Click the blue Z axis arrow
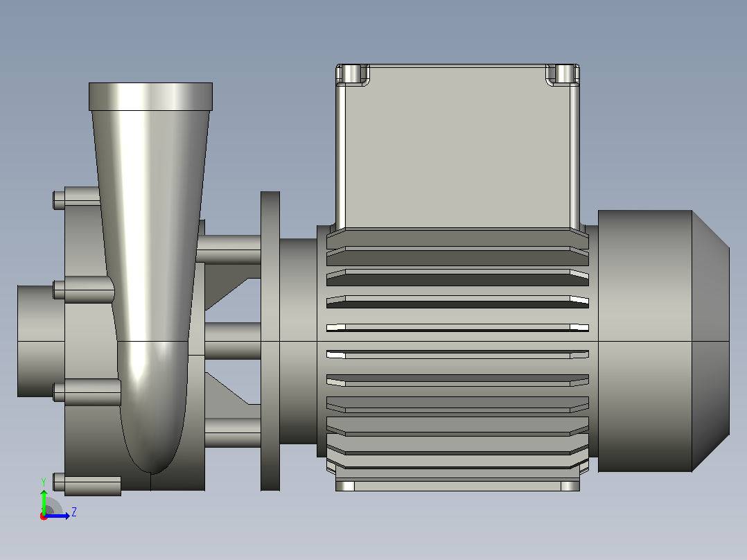 click(x=58, y=516)
